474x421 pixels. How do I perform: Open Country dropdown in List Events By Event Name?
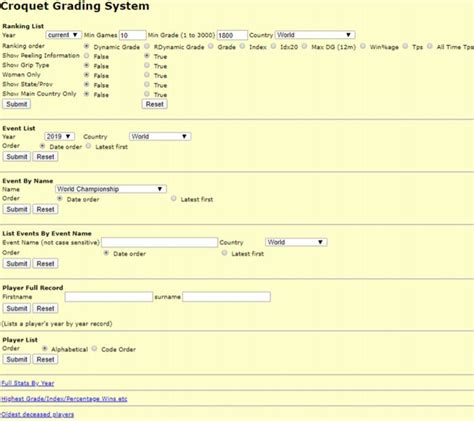[296, 242]
